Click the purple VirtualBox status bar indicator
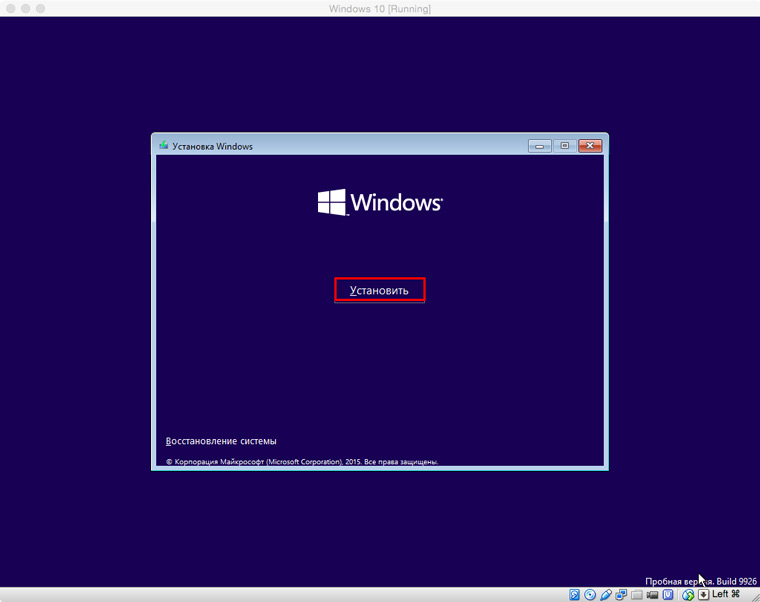The width and height of the screenshot is (760, 602). [668, 594]
